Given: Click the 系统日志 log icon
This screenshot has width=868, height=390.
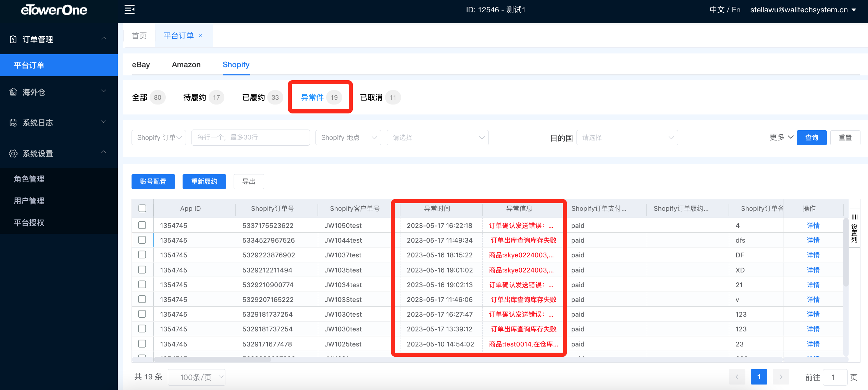Looking at the screenshot, I should tap(13, 123).
